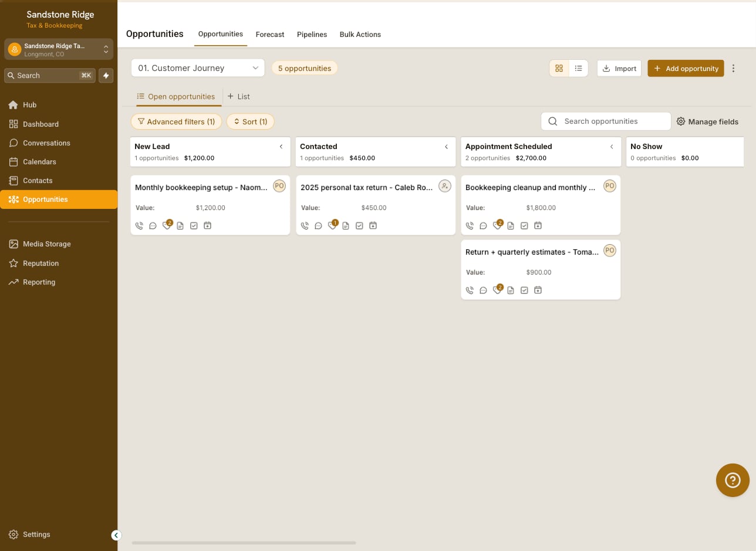Open the tags icon on Monthly bookkeeping setup card
The width and height of the screenshot is (756, 551).
pyautogui.click(x=167, y=225)
